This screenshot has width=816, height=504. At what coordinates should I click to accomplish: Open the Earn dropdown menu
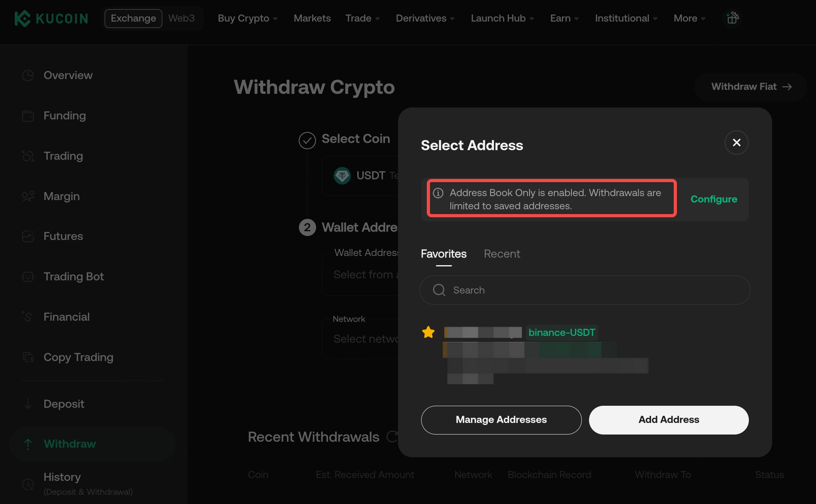[x=564, y=18]
